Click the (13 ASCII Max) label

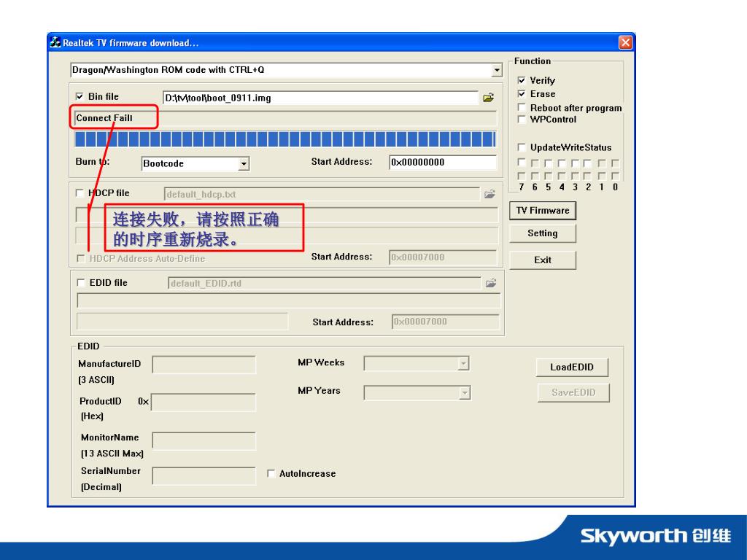coord(112,454)
